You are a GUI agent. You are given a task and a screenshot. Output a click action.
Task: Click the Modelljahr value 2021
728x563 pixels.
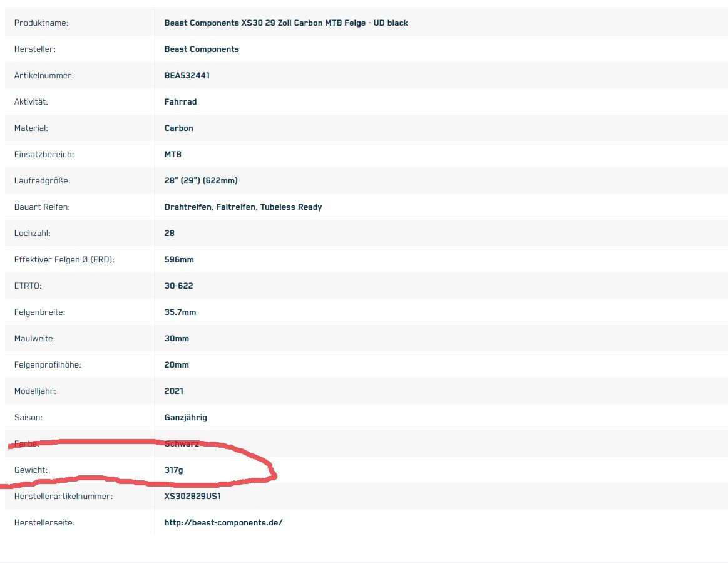click(x=173, y=391)
